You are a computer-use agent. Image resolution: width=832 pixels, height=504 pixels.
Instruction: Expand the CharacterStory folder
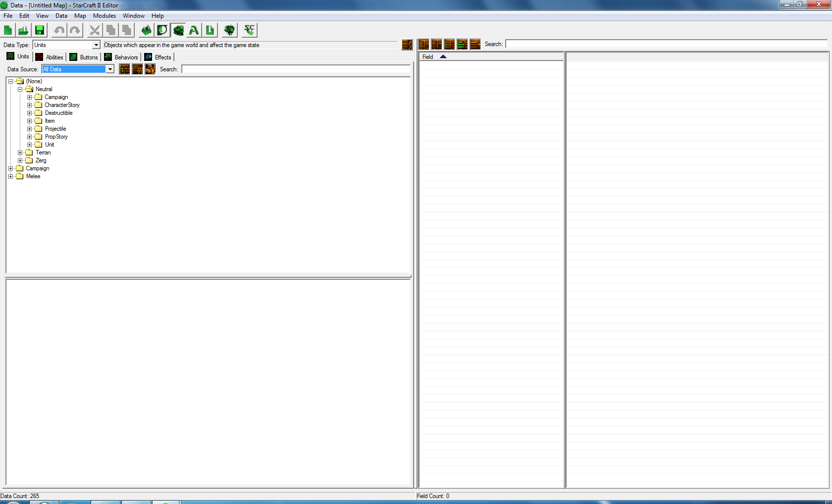pyautogui.click(x=29, y=105)
